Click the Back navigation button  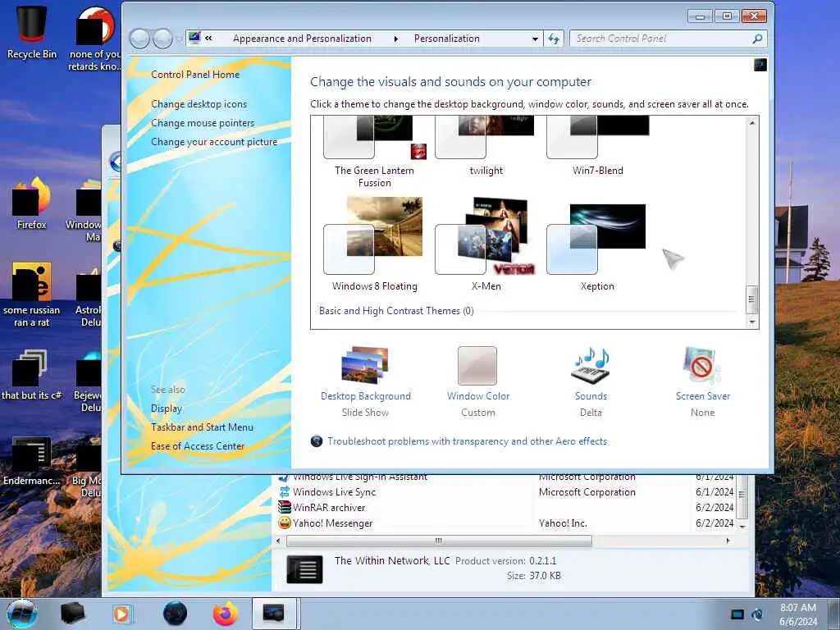pos(139,39)
